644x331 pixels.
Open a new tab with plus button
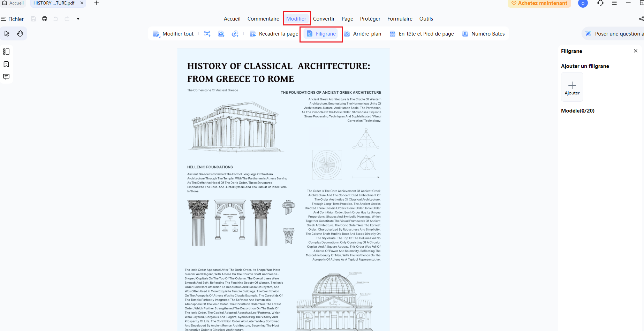point(97,3)
